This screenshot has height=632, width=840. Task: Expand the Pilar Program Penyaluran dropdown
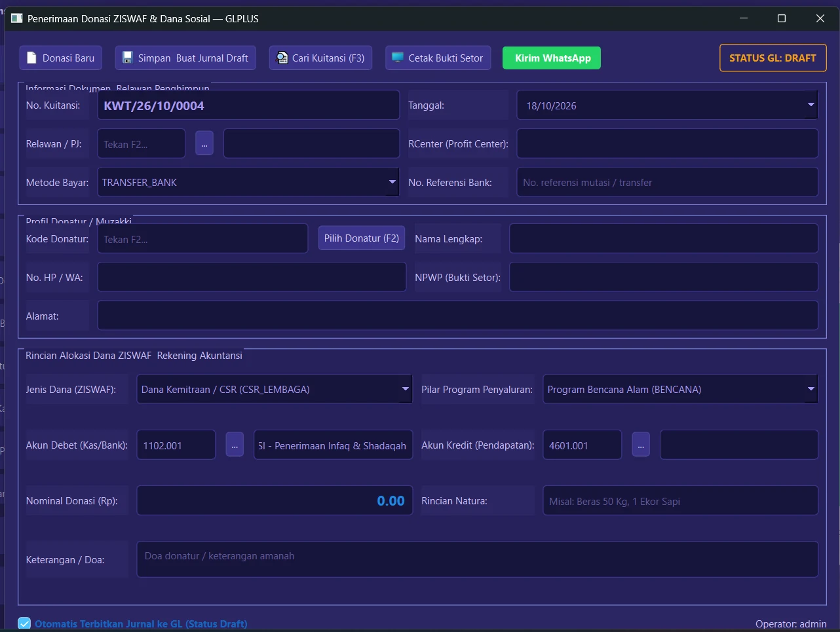(x=811, y=389)
